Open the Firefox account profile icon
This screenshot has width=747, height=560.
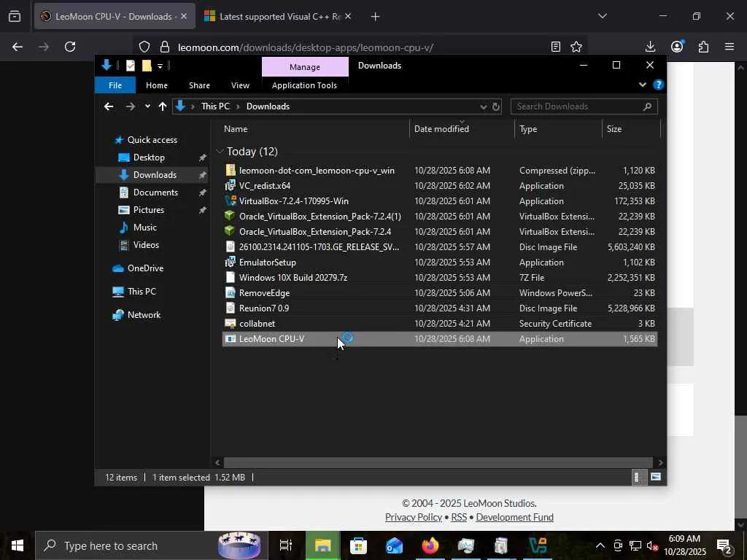tap(677, 46)
